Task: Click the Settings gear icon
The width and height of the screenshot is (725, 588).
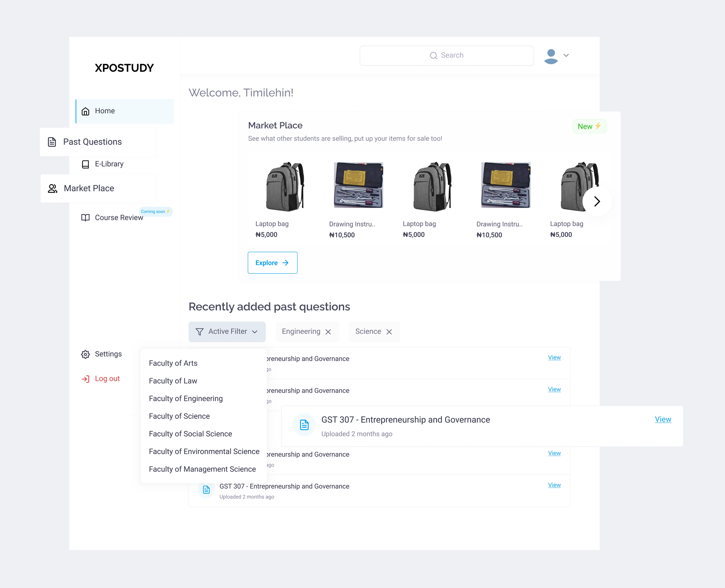Action: [x=85, y=354]
